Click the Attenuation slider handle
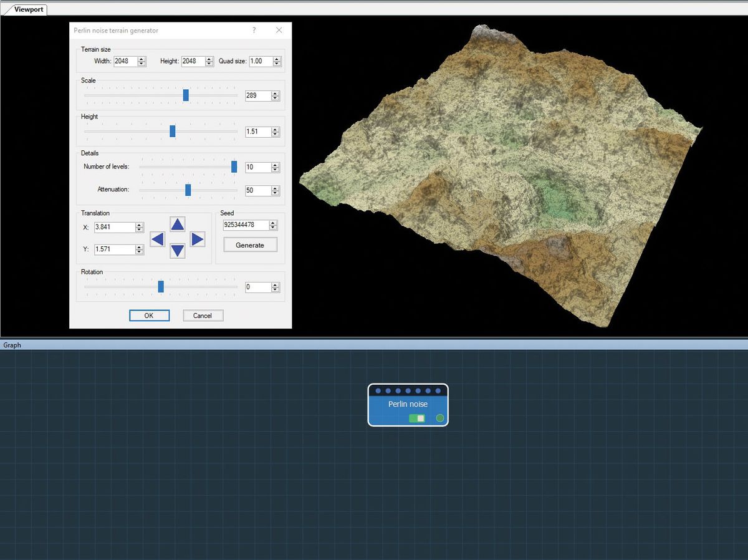Viewport: 748px width, 560px height. (x=188, y=190)
